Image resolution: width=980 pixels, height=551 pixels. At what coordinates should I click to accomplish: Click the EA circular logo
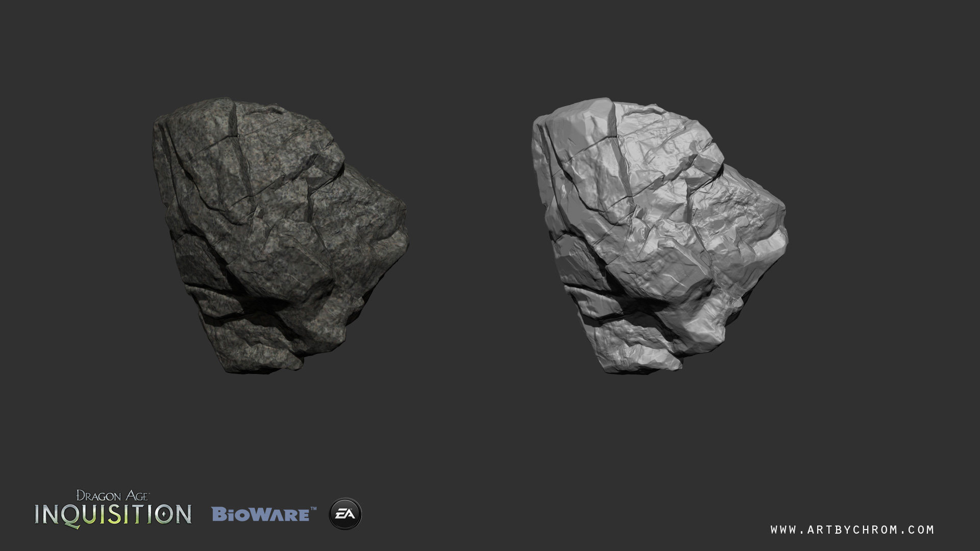tap(345, 514)
